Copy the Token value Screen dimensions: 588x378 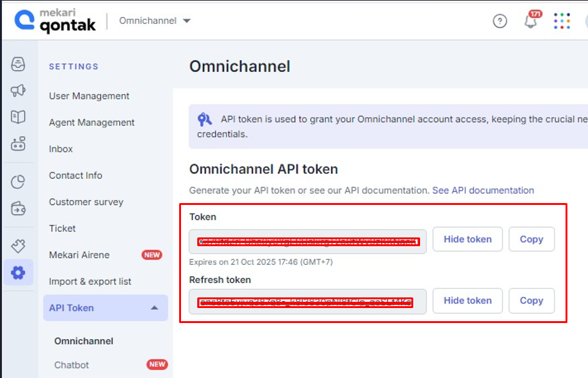pos(531,239)
